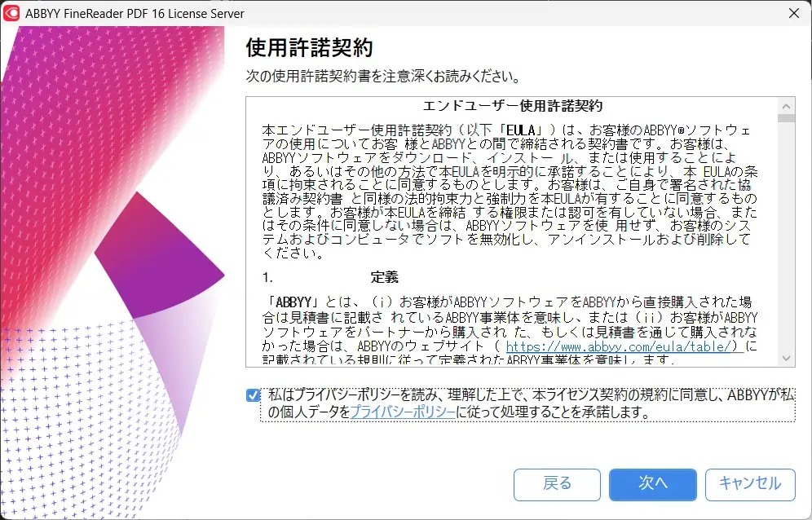Click the 定義 section heading
The height and width of the screenshot is (520, 812).
click(x=383, y=277)
